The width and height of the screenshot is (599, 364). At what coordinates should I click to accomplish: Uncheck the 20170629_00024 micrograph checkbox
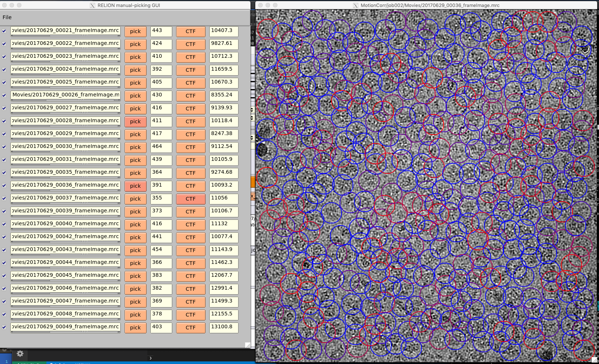(4, 70)
